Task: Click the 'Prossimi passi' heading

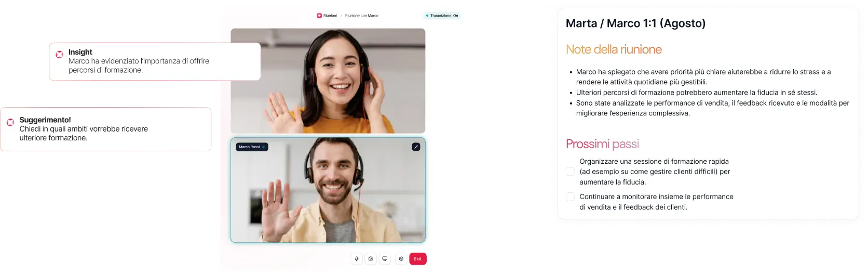Action: [602, 144]
